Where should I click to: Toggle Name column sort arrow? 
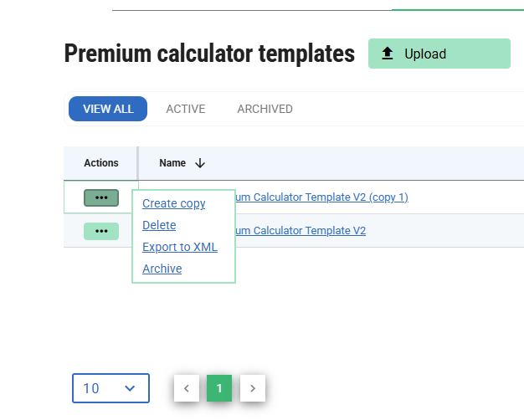click(x=200, y=164)
